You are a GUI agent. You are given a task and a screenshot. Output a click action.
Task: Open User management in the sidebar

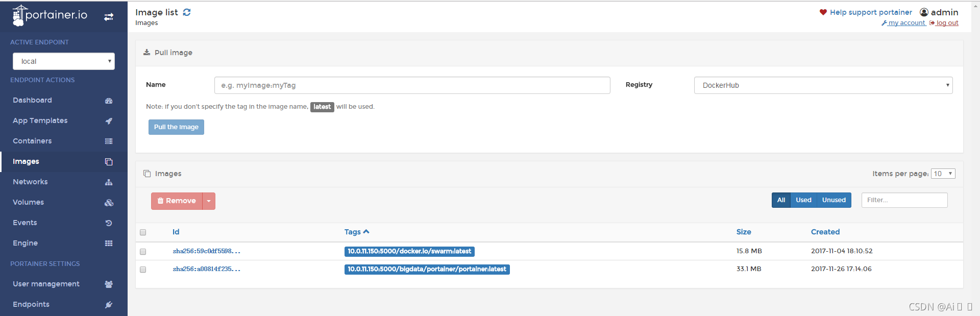(x=64, y=284)
